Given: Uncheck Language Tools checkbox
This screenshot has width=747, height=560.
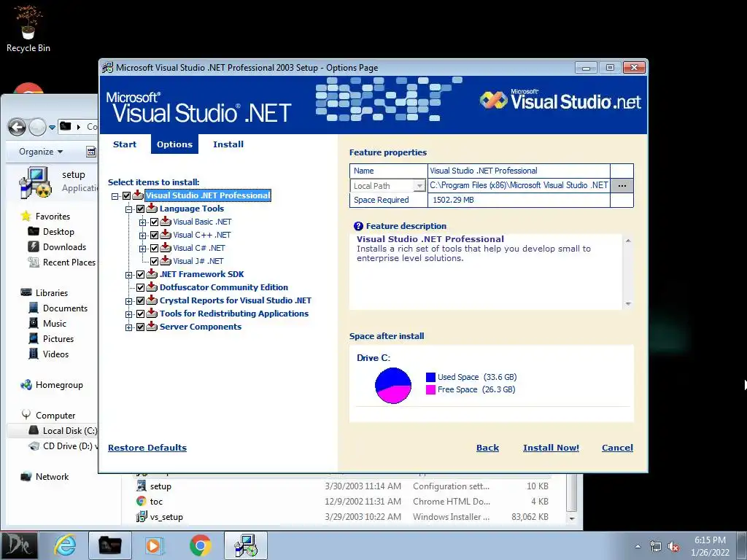Looking at the screenshot, I should click(x=140, y=209).
